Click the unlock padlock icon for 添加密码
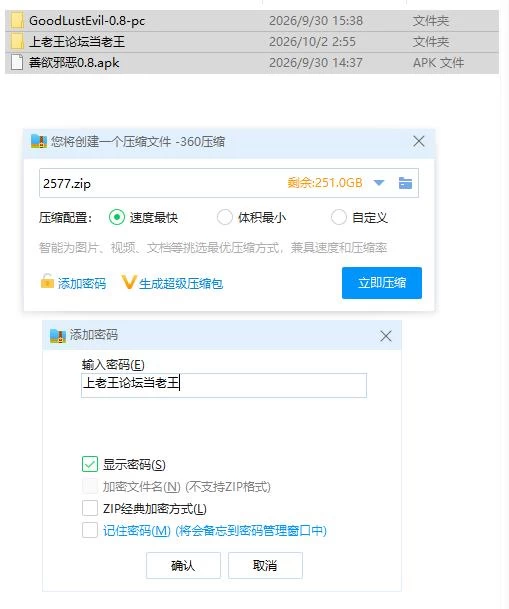 tap(47, 282)
